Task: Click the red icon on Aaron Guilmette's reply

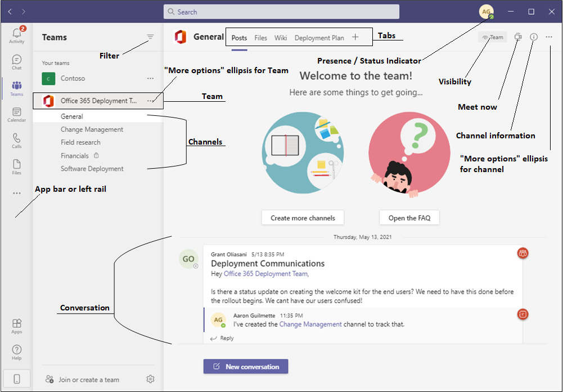Action: (x=523, y=314)
